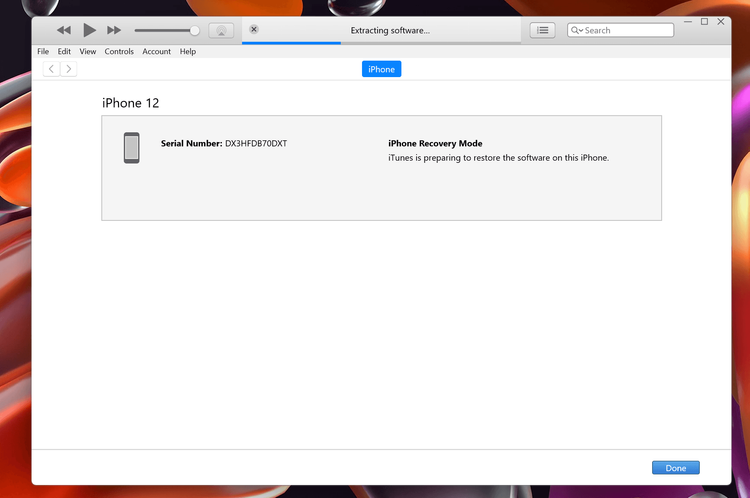The image size is (750, 498).
Task: Open the File menu
Action: (x=43, y=51)
